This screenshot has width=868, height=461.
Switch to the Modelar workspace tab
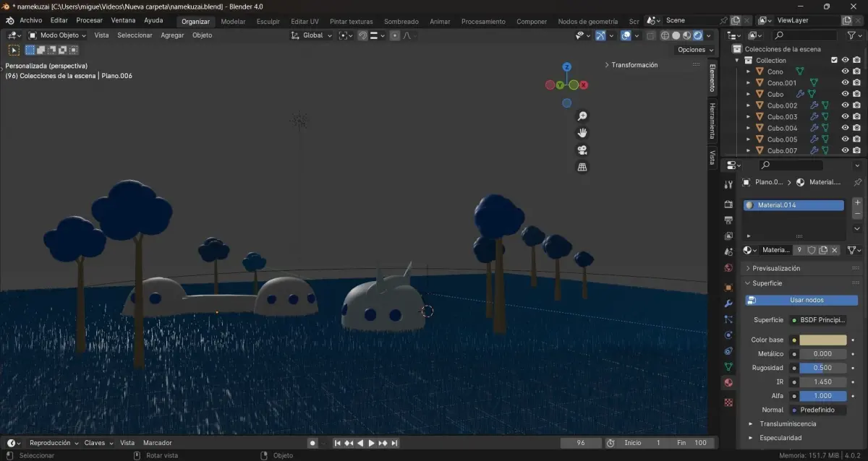tap(233, 22)
